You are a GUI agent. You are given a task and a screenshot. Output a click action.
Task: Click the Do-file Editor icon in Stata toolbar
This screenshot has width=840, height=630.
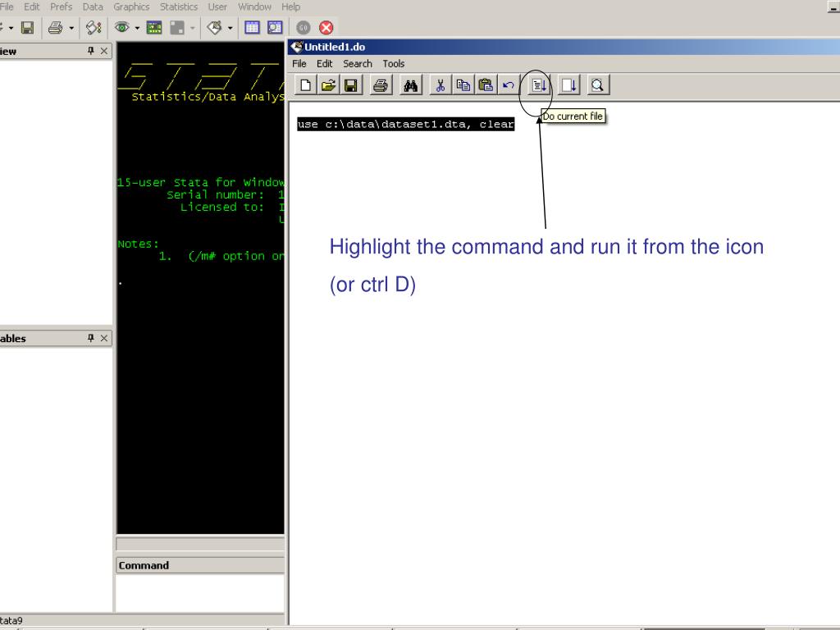pyautogui.click(x=215, y=27)
